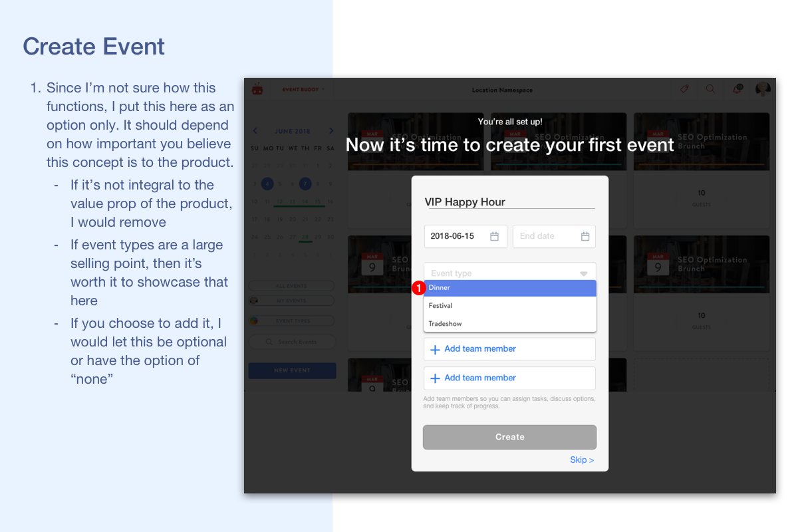Click the red Event Buddy robot logo
This screenshot has width=798, height=532.
coord(257,88)
